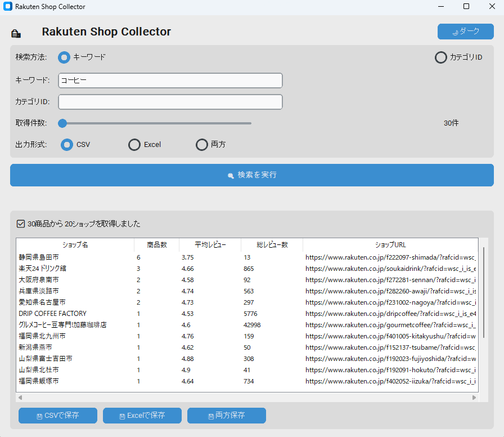504x437 pixels.
Task: Choose 両方 output format
Action: [x=202, y=145]
